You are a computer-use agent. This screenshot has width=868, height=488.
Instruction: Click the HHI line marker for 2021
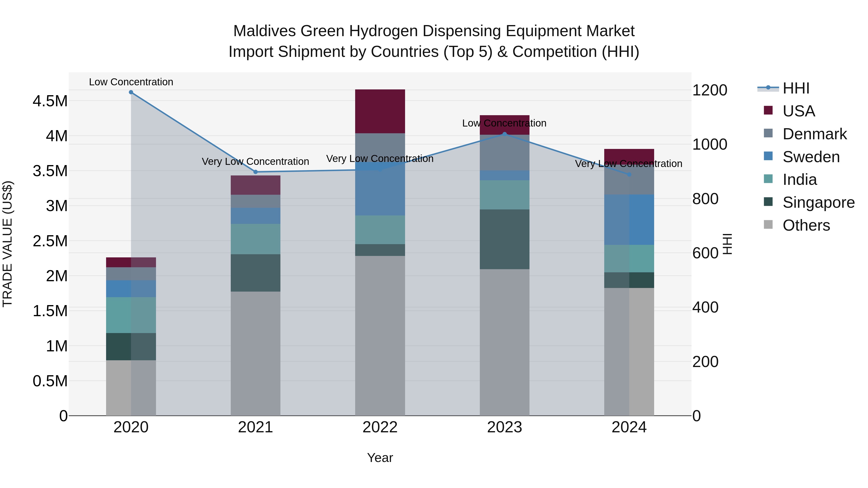tap(255, 172)
